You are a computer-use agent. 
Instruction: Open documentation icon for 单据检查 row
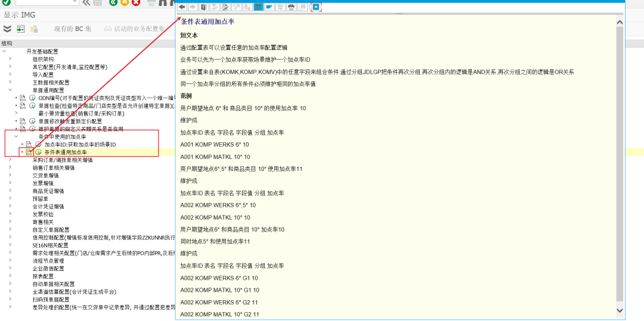(23, 106)
